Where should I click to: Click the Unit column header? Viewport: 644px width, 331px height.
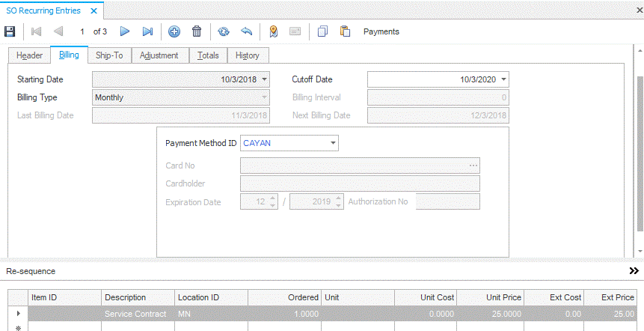(x=358, y=297)
